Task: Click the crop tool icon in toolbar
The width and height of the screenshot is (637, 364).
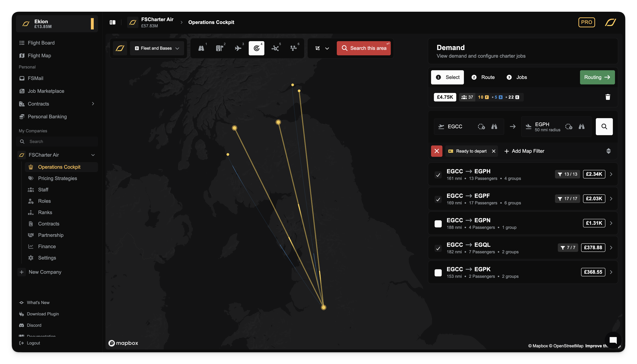Action: (x=317, y=48)
